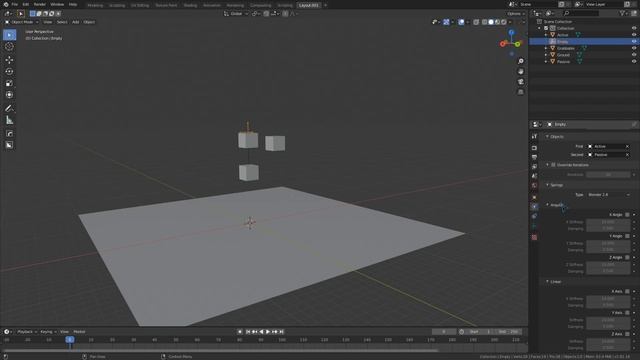Open the Object properties tab icon
Screen dimensions: 640x360
point(534,198)
